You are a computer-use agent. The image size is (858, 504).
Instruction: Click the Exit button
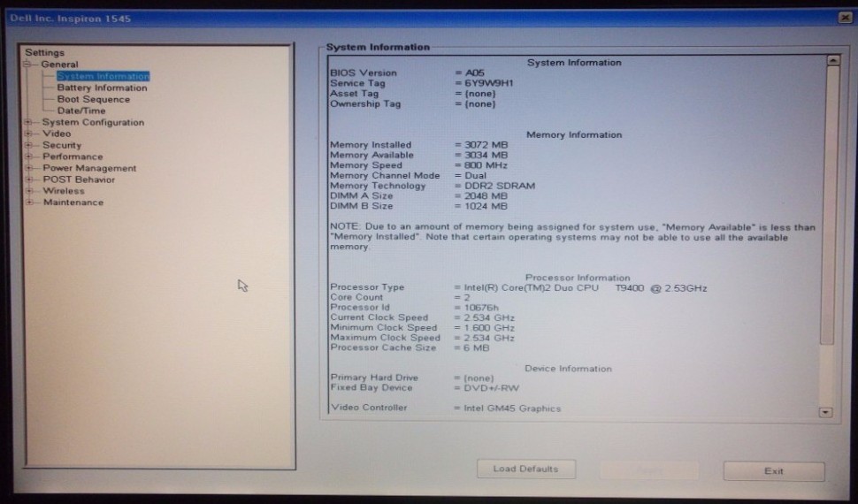pyautogui.click(x=774, y=471)
